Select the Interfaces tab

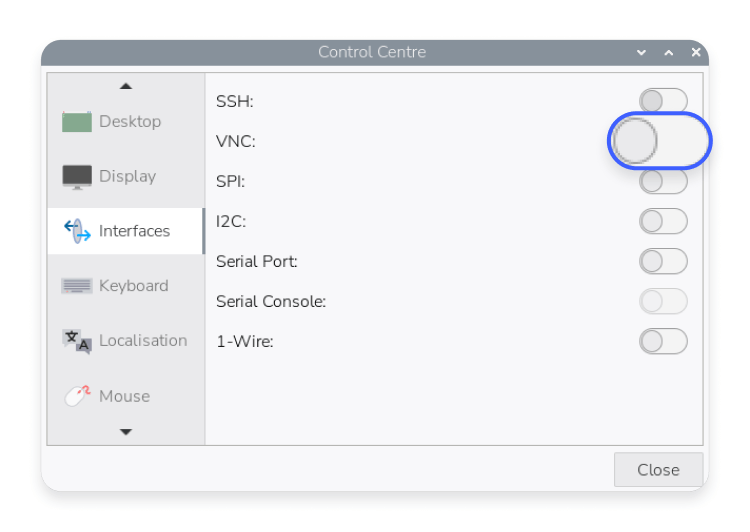(x=126, y=231)
